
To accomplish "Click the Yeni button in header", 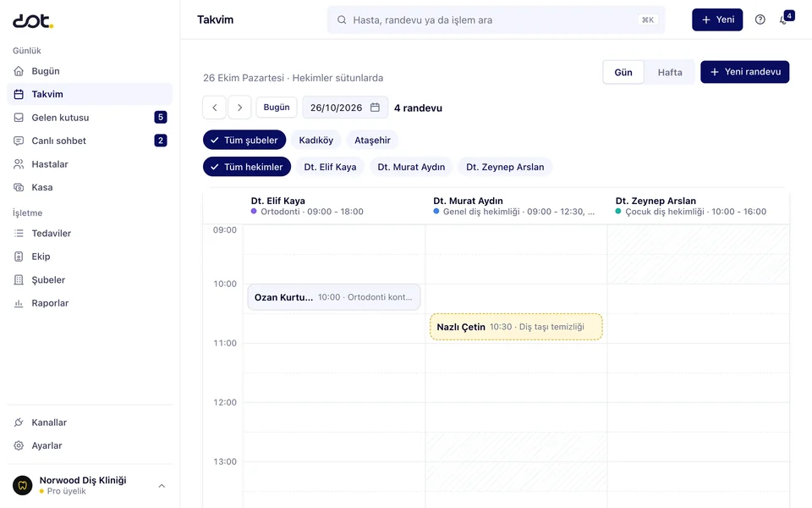I will pos(717,19).
